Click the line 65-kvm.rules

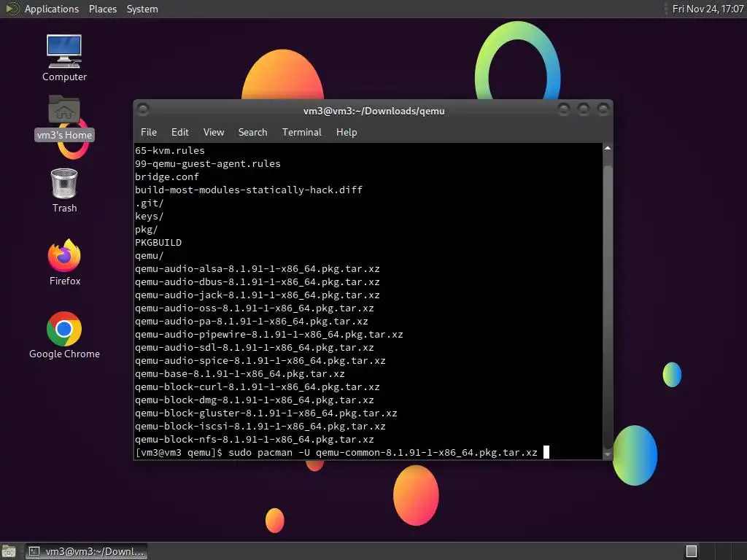pos(169,150)
